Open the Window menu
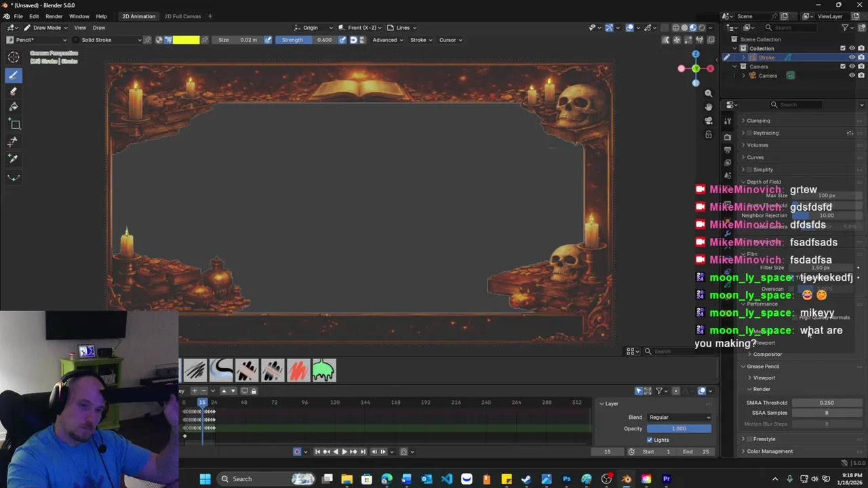This screenshot has height=488, width=868. pos(79,16)
